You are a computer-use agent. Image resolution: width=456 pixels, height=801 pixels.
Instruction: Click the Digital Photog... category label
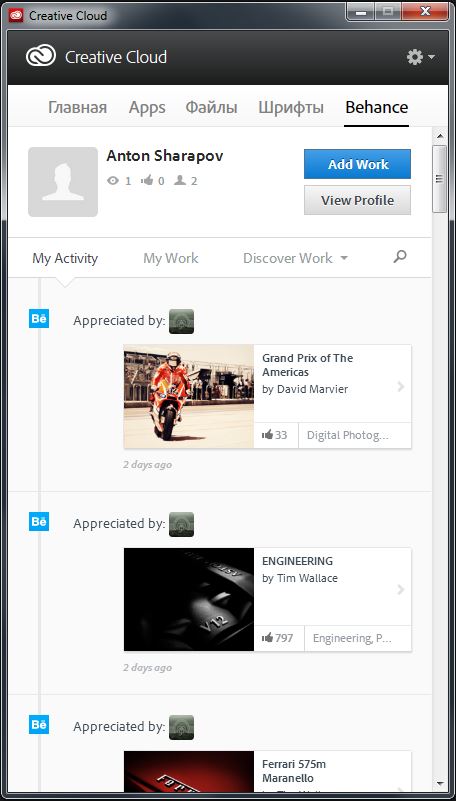click(348, 435)
